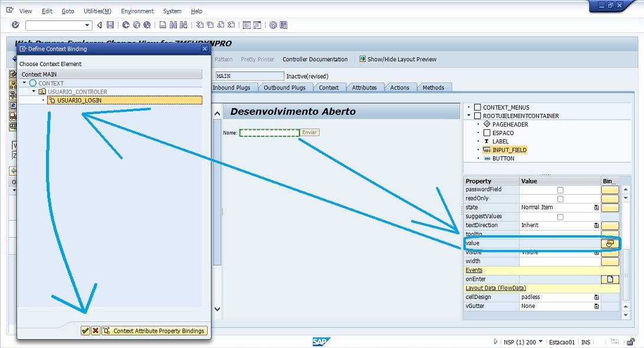
Task: Open the command field dropdown arrow
Action: click(x=88, y=25)
